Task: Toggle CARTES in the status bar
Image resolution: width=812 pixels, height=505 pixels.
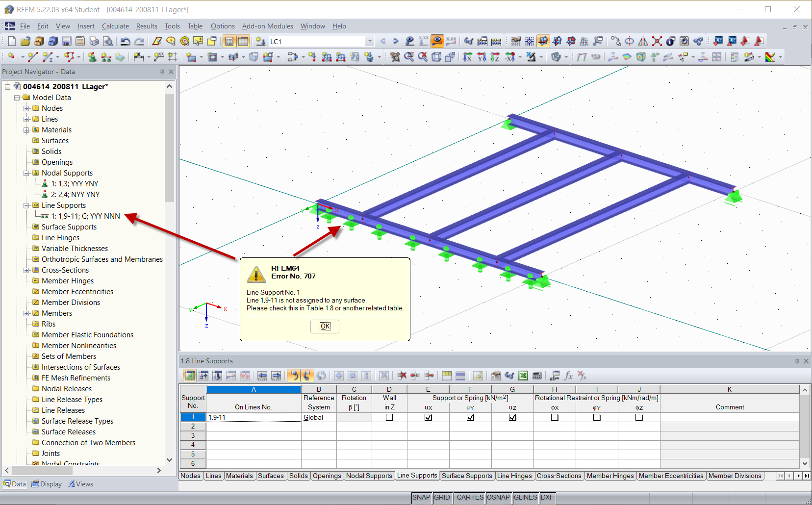Action: tap(470, 497)
